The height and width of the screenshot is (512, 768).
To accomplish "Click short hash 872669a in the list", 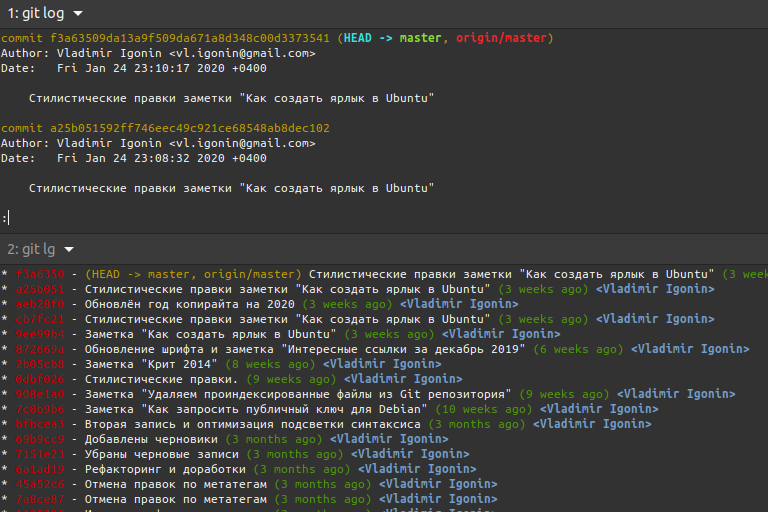I will tap(40, 349).
